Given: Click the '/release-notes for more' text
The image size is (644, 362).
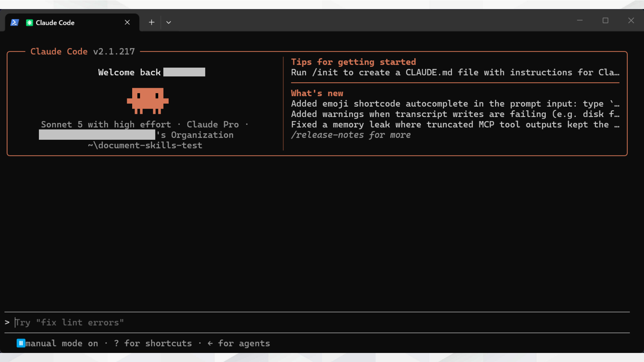Looking at the screenshot, I should pos(351,135).
